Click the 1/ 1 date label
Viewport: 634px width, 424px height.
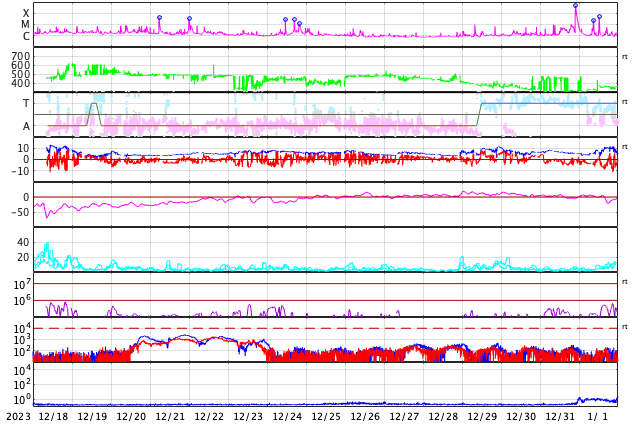[x=598, y=416]
